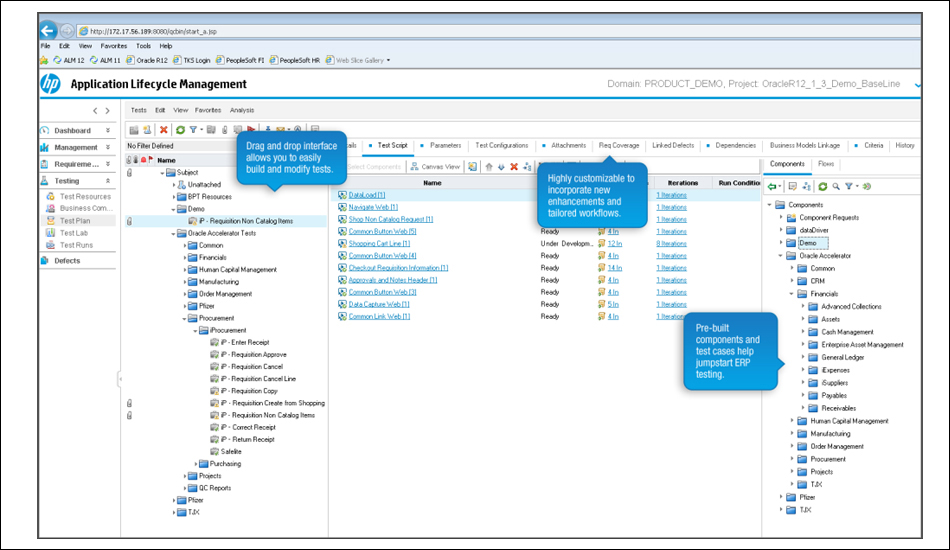Switch to the Test Configurations tab
This screenshot has width=950, height=550.
point(502,145)
